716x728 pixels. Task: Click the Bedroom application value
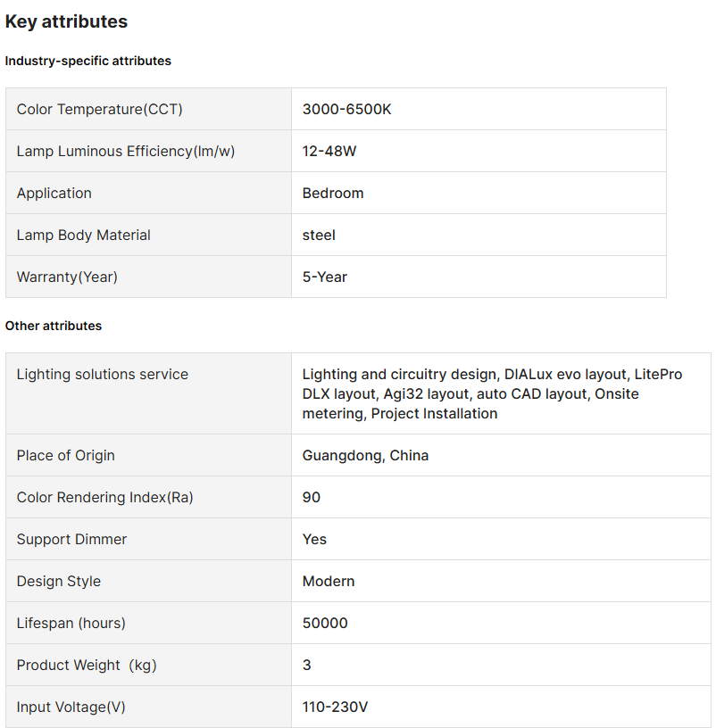(x=333, y=193)
